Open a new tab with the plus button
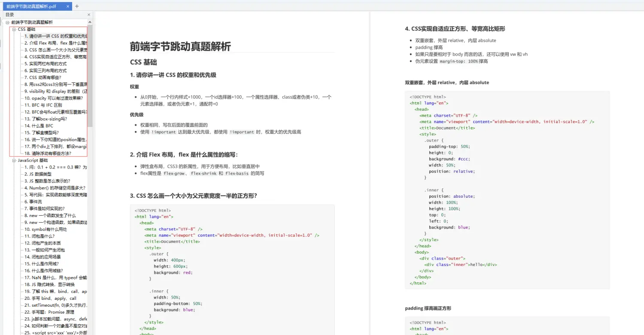 tap(77, 6)
